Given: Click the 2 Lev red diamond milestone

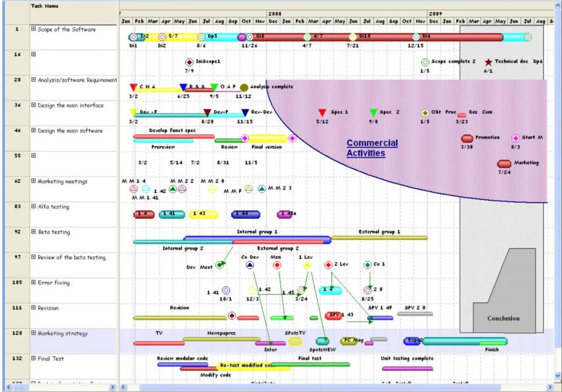Looking at the screenshot, I should (x=328, y=265).
